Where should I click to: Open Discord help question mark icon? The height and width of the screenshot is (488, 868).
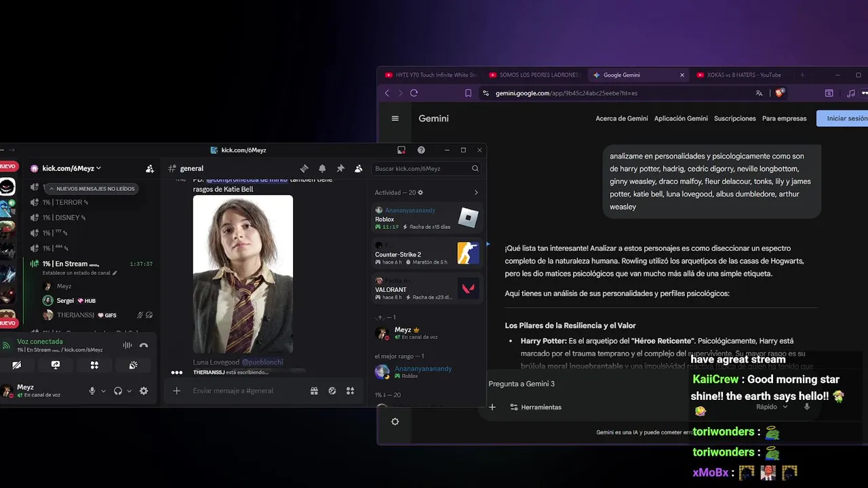tap(421, 150)
